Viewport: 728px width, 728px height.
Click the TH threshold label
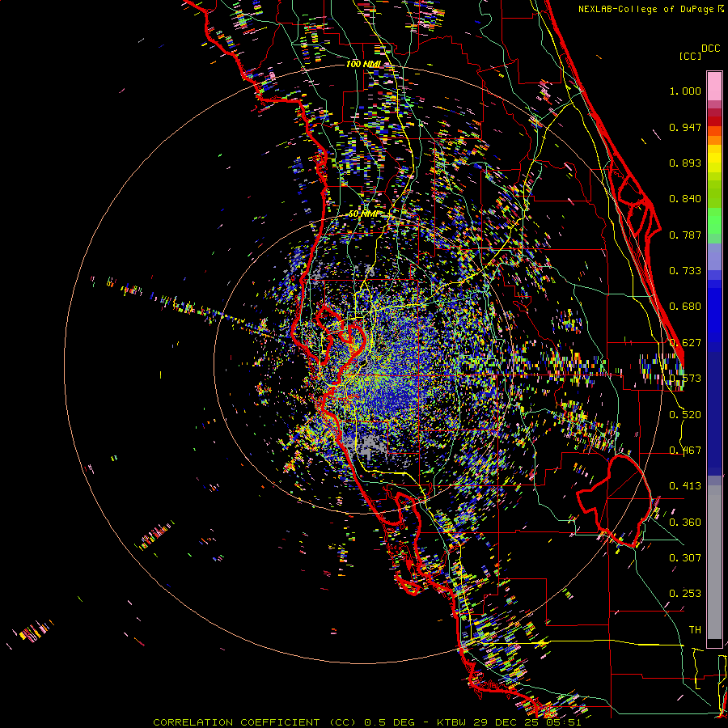click(695, 630)
